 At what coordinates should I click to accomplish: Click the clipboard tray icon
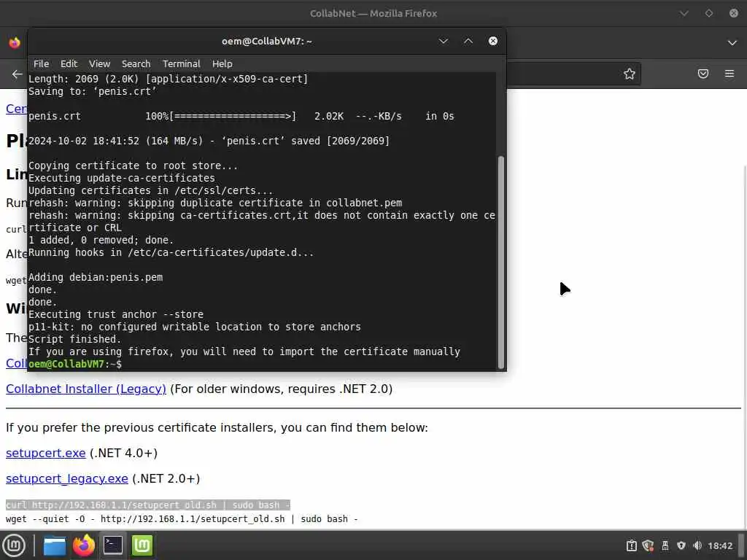[x=631, y=545]
